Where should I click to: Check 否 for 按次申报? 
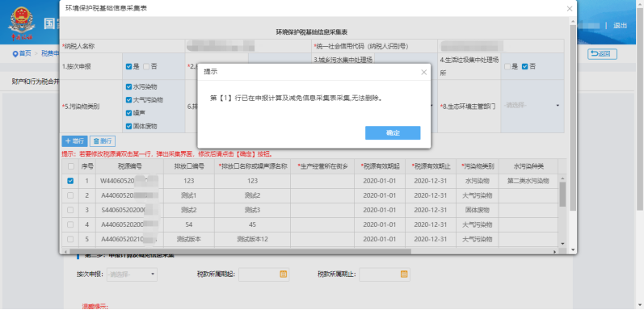(146, 66)
